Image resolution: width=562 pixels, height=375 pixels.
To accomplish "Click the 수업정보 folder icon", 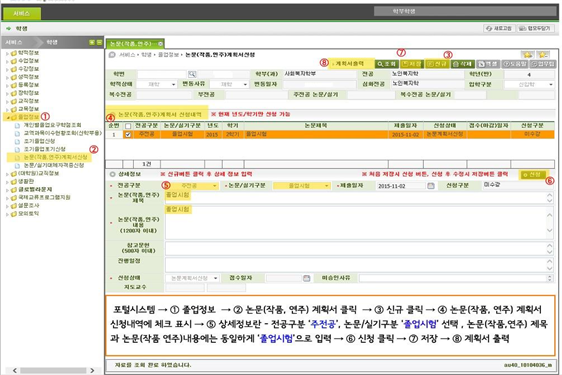I will (x=14, y=61).
